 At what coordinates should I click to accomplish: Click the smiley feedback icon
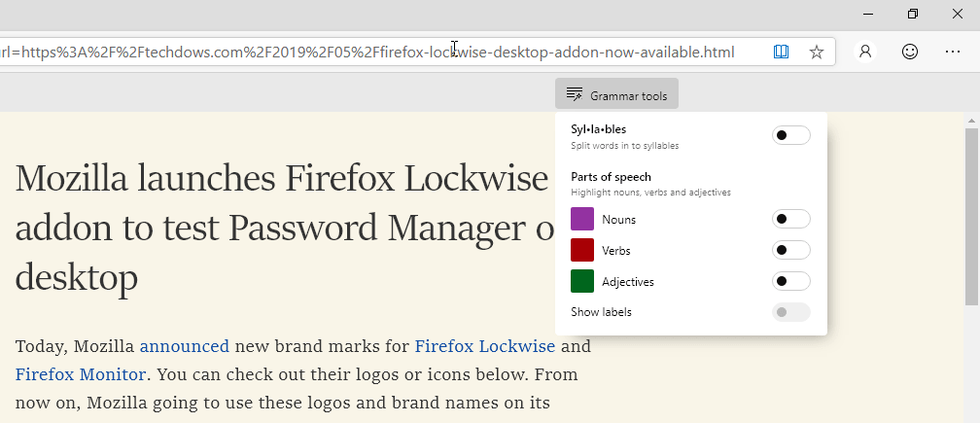point(910,52)
